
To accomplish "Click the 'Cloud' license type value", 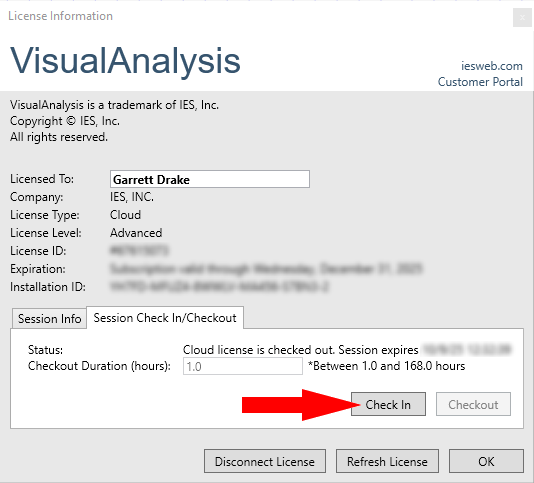I will 125,215.
